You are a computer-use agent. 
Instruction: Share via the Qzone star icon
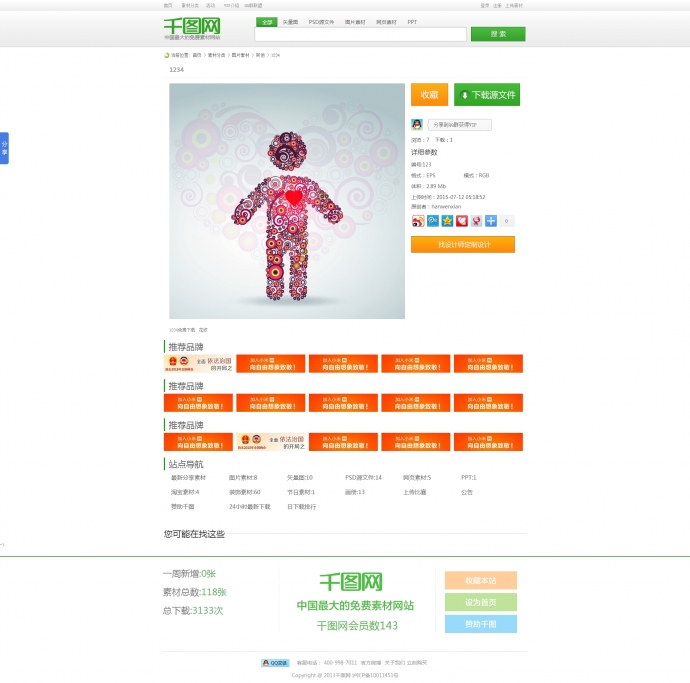(x=447, y=221)
